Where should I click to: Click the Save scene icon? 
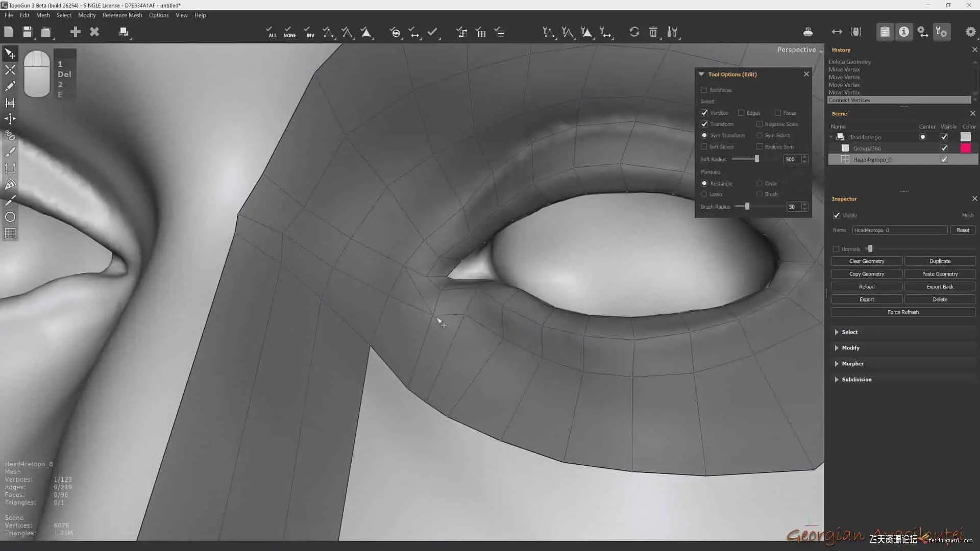[x=28, y=32]
